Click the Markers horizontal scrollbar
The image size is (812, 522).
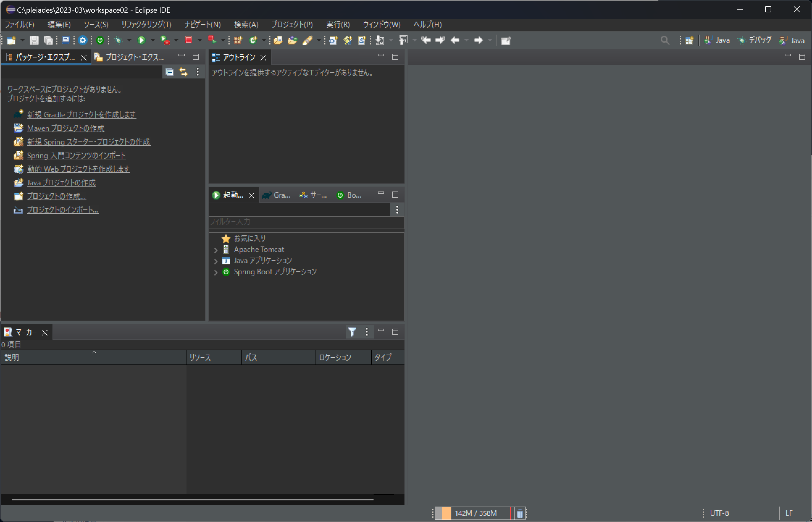[192, 499]
